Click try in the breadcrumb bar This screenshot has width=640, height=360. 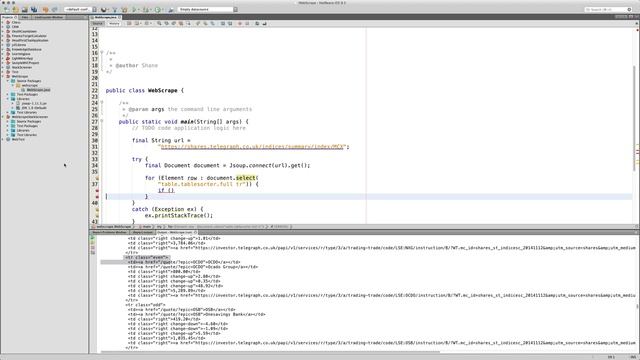coord(160,227)
